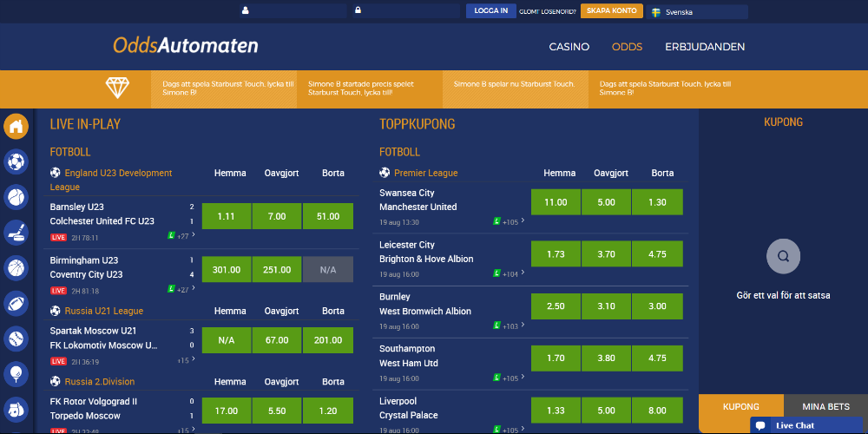The width and height of the screenshot is (868, 434).
Task: Click football icon beside Russia U21 League
Action: coord(56,311)
